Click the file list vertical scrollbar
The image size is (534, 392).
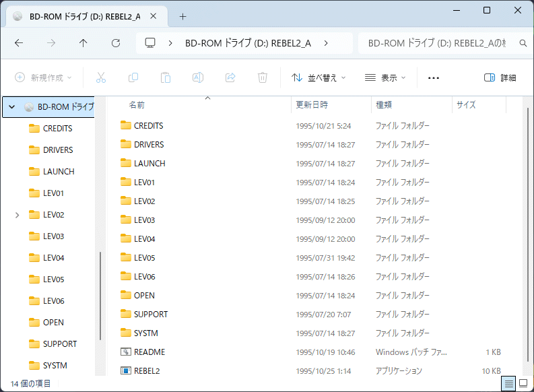pos(527,235)
